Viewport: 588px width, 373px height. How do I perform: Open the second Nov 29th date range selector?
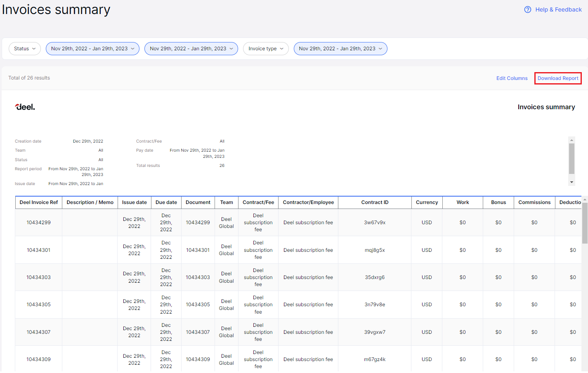191,48
